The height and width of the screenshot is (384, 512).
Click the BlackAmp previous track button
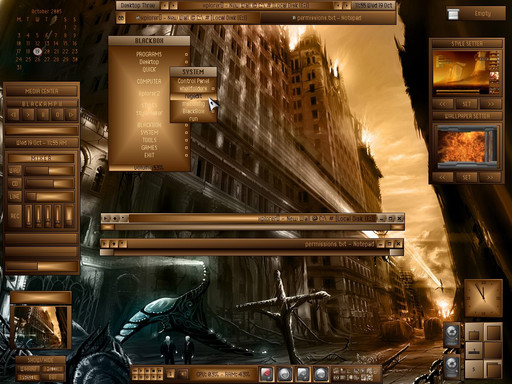click(14, 115)
